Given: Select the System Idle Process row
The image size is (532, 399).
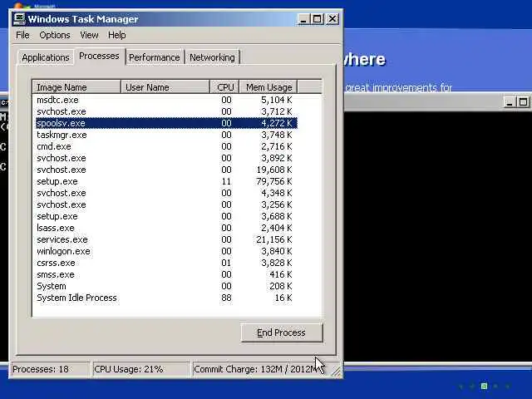Looking at the screenshot, I should click(x=166, y=298).
